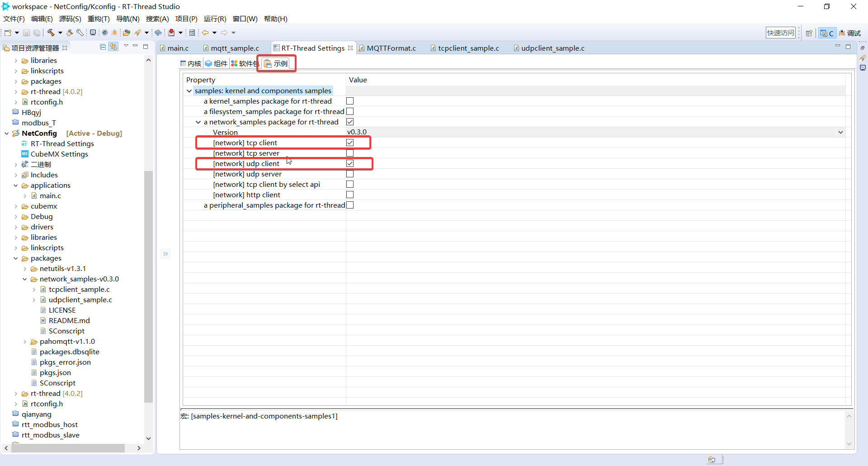Click the Save All toolbar icon
This screenshot has height=466, width=868.
click(37, 33)
